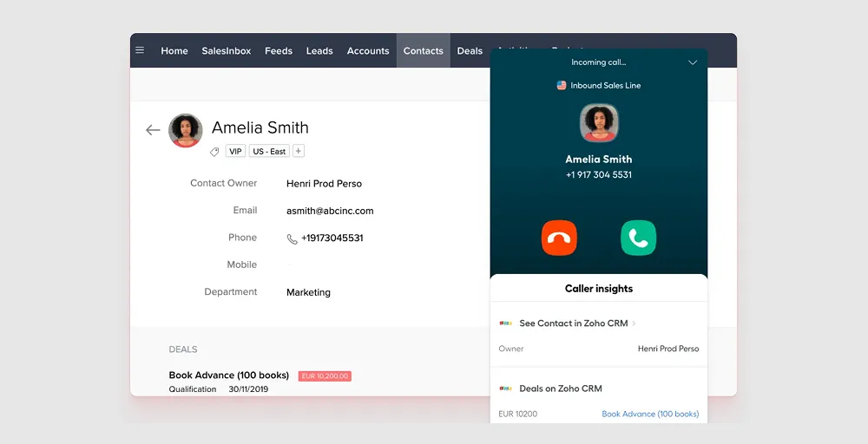Image resolution: width=868 pixels, height=444 pixels.
Task: Click the Amelia Smith name in call widget
Action: (x=599, y=160)
